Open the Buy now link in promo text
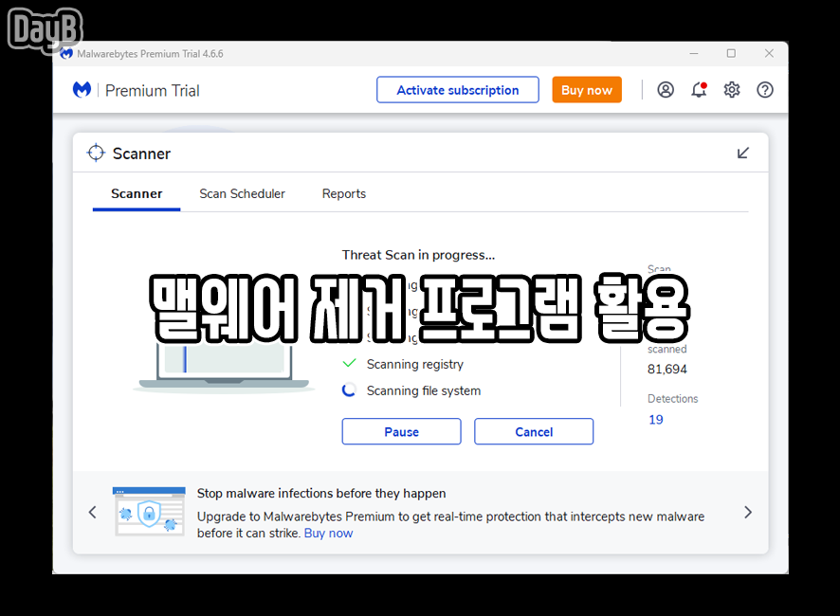Image resolution: width=840 pixels, height=616 pixels. 328,533
